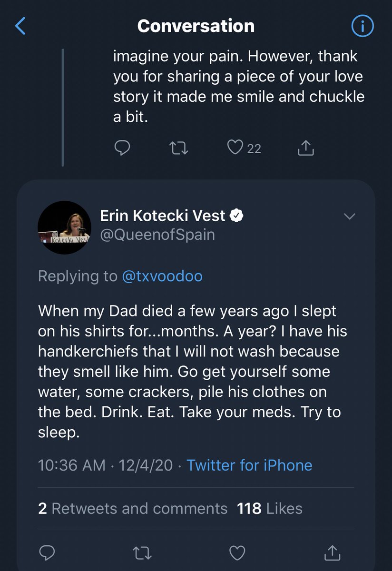
Task: Tap the 10:36 AM timestamp
Action: (71, 465)
